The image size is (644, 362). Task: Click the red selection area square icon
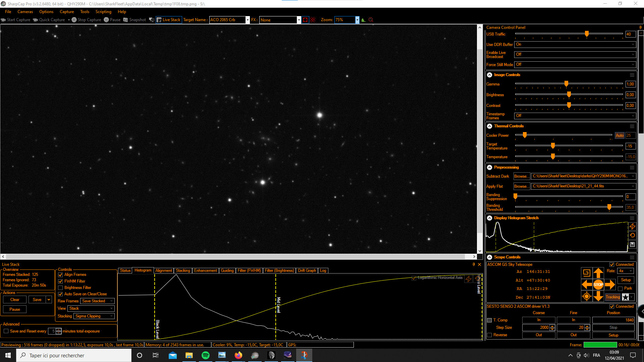point(305,20)
